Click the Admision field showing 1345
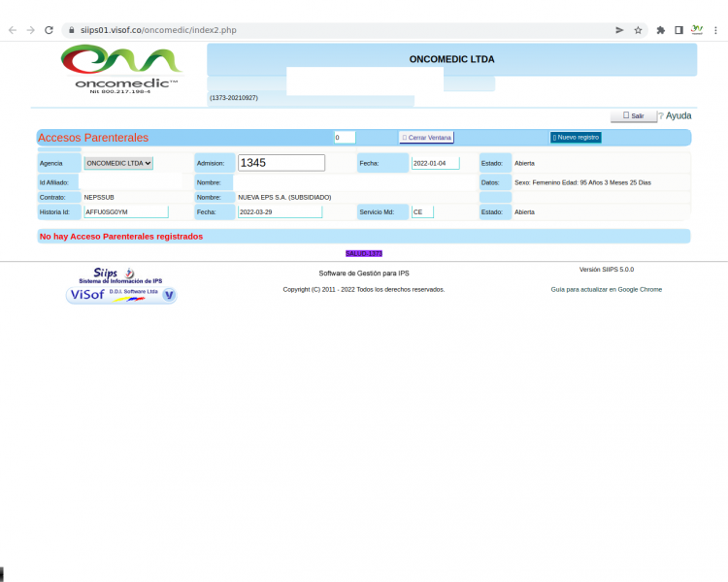 [281, 163]
